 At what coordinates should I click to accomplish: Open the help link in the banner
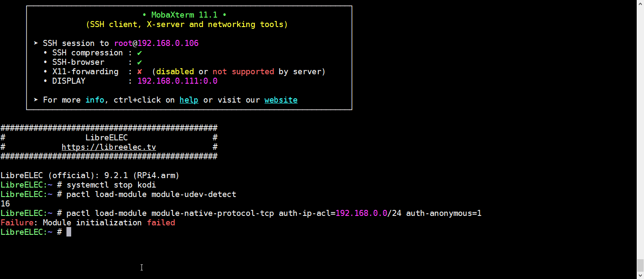click(189, 100)
